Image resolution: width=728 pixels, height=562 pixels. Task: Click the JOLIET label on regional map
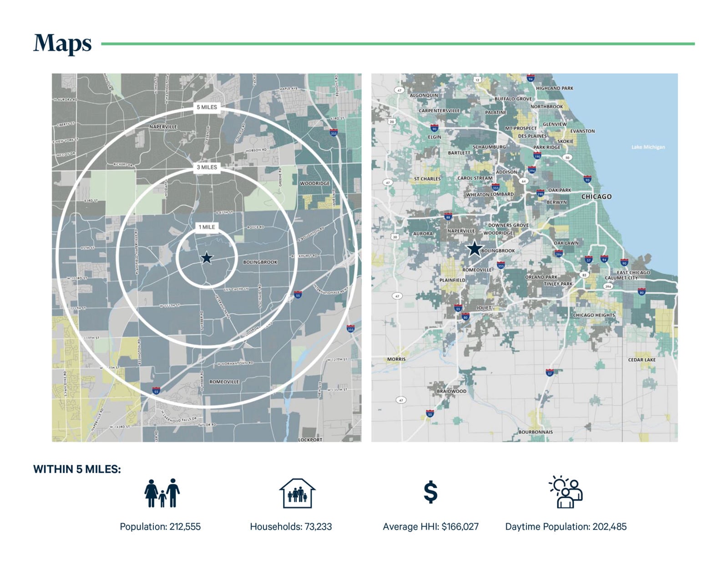pos(483,308)
